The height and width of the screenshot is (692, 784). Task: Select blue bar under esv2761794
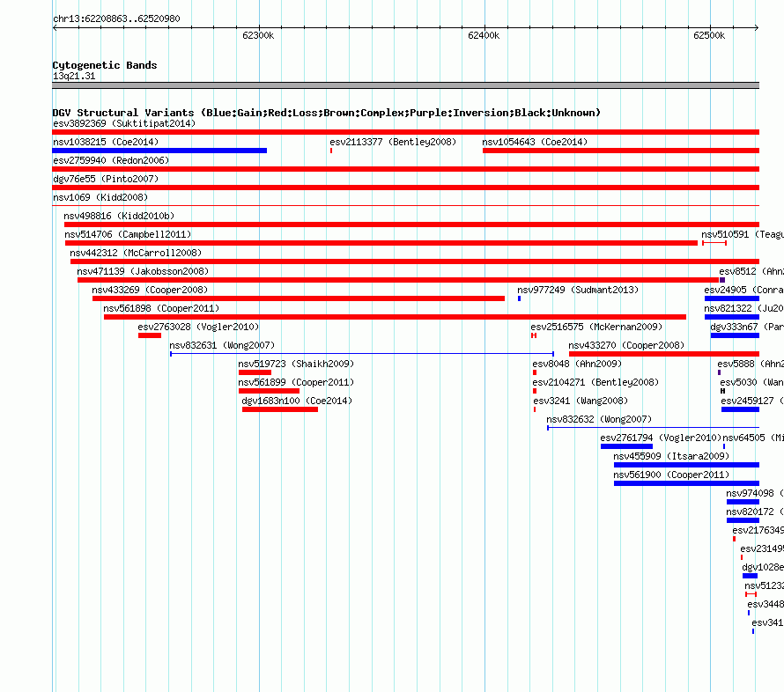(x=626, y=446)
